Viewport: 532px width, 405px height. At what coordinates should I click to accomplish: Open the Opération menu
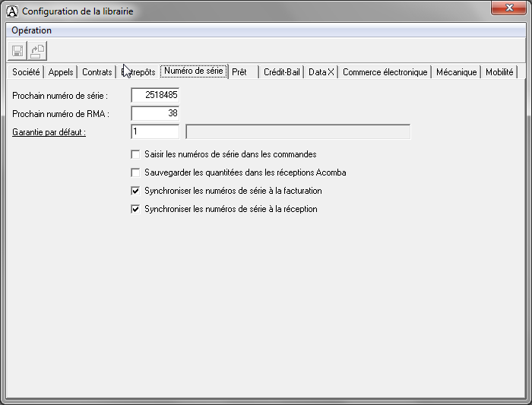click(32, 30)
